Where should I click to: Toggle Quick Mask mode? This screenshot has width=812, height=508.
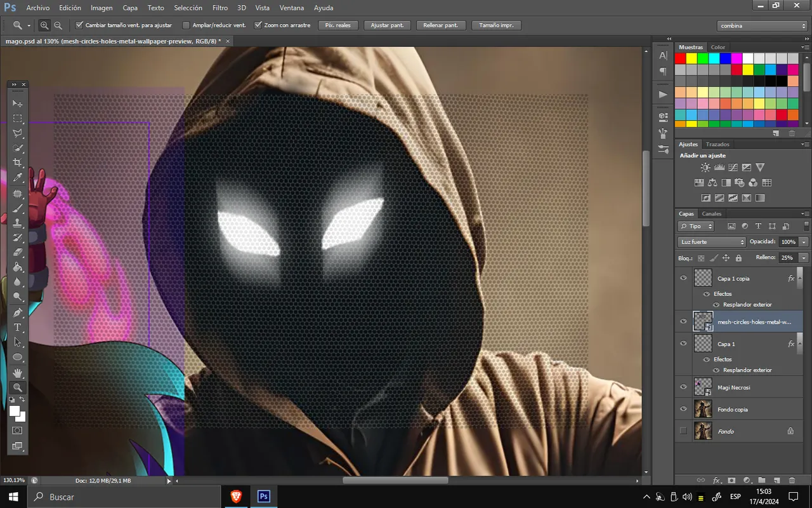pyautogui.click(x=17, y=430)
